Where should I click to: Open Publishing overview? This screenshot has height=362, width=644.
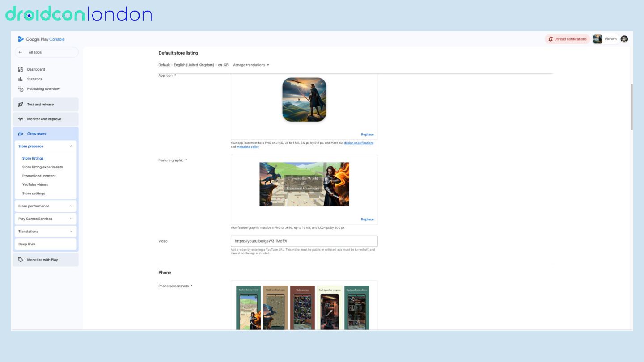click(x=43, y=89)
